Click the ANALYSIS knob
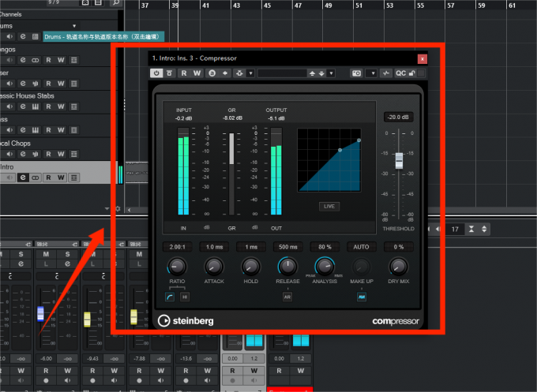The height and width of the screenshot is (392, 537). pos(325,267)
